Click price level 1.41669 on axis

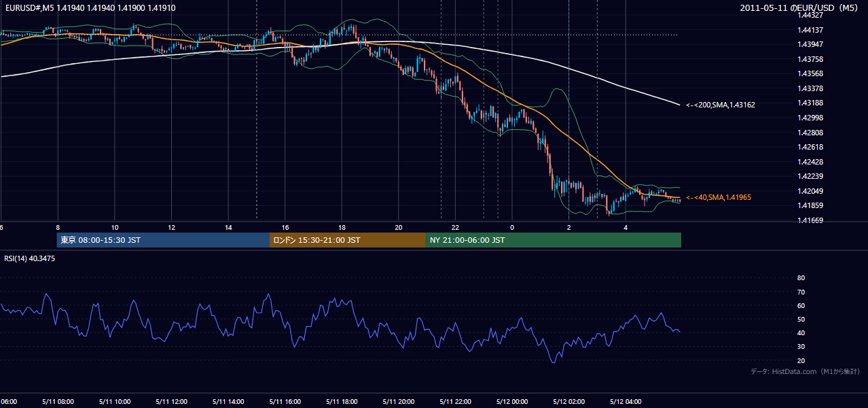[x=810, y=220]
